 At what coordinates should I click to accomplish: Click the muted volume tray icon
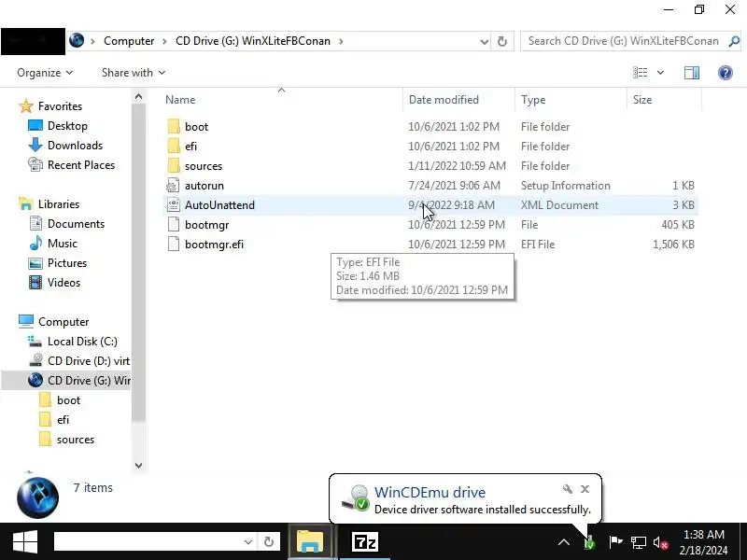click(x=661, y=542)
